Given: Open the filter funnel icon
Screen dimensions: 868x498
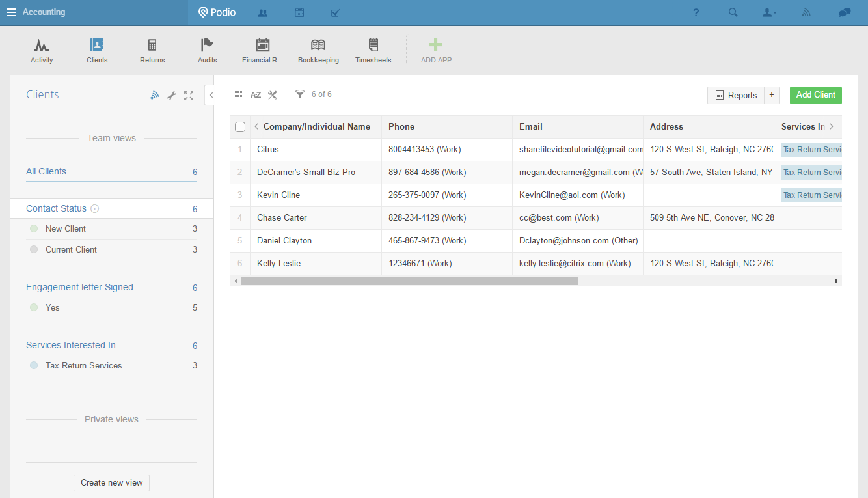Looking at the screenshot, I should 300,94.
